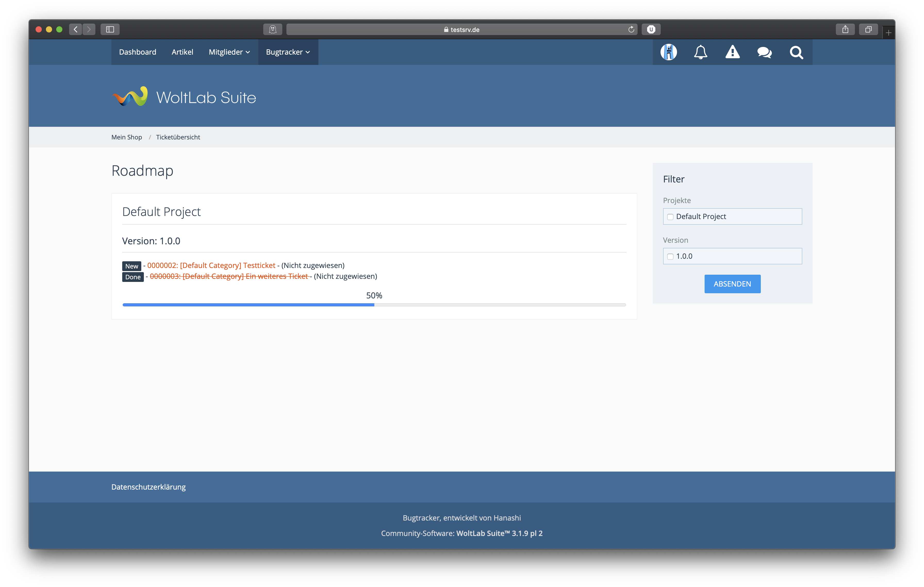Screen dimensions: 924x587
Task: Show all tabs overview button
Action: [x=868, y=30]
